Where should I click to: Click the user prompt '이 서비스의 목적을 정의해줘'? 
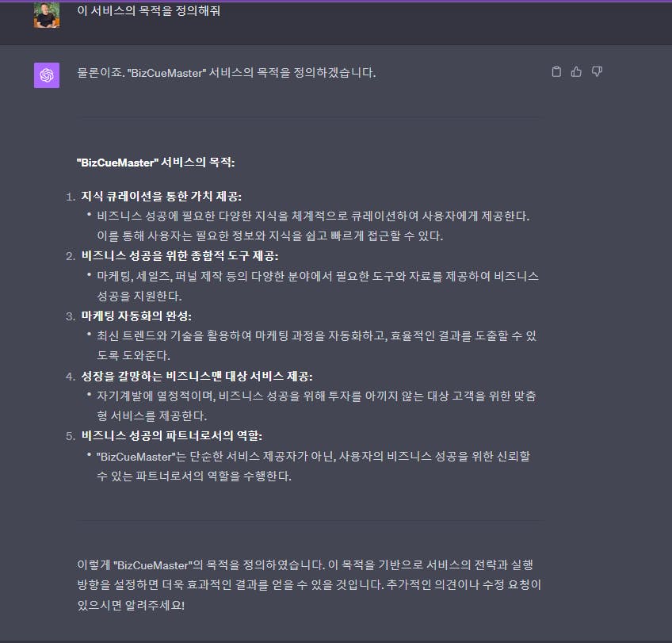pyautogui.click(x=149, y=10)
